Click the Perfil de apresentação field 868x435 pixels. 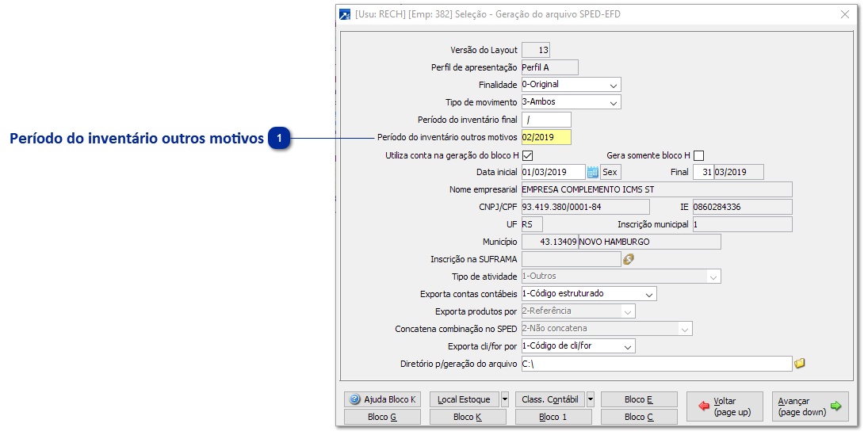click(x=549, y=67)
